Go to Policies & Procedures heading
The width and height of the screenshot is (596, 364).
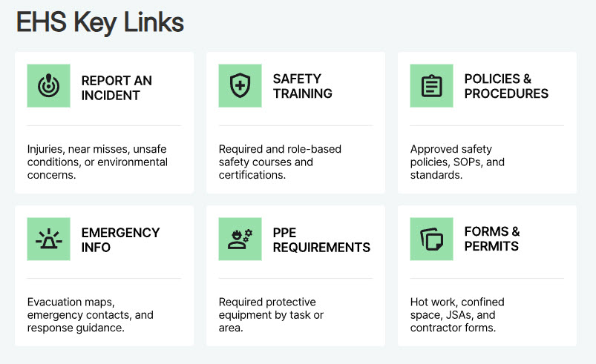click(506, 87)
